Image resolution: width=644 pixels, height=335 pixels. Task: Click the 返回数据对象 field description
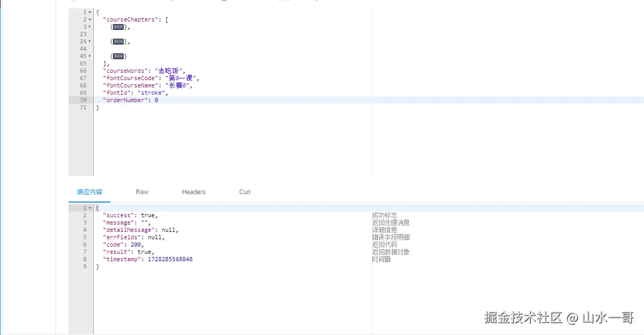pos(391,252)
